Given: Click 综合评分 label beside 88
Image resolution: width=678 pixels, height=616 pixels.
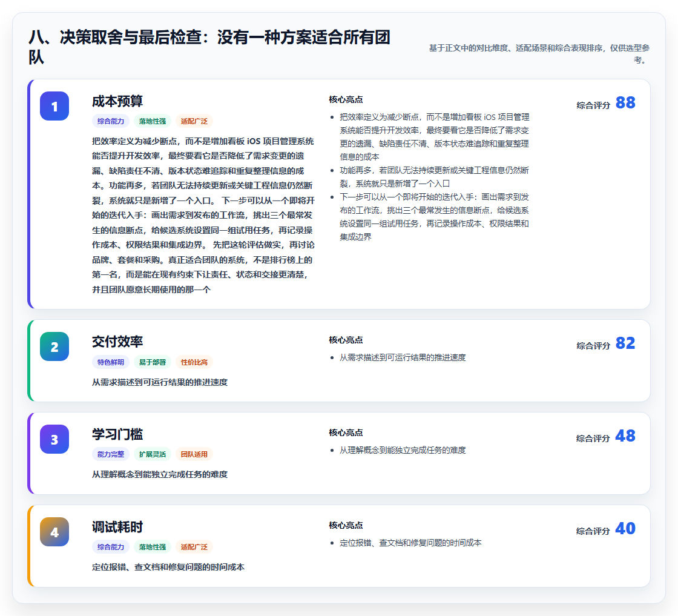Looking at the screenshot, I should [593, 105].
